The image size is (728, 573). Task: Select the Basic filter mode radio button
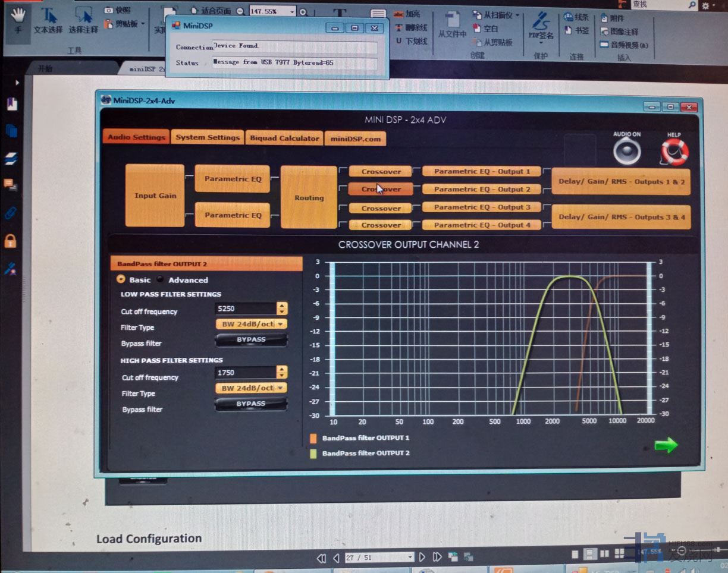(121, 279)
